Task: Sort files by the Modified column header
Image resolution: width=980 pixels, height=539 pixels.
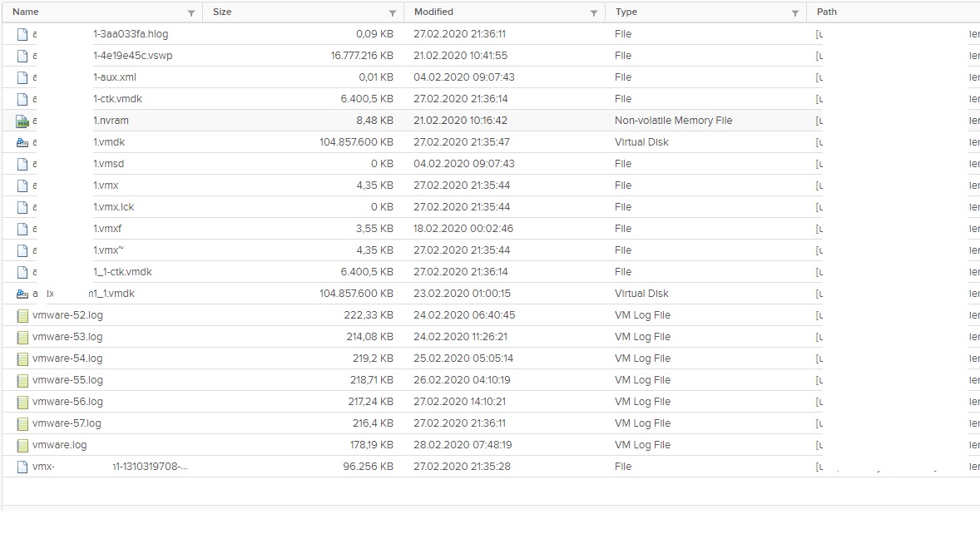Action: coord(433,12)
